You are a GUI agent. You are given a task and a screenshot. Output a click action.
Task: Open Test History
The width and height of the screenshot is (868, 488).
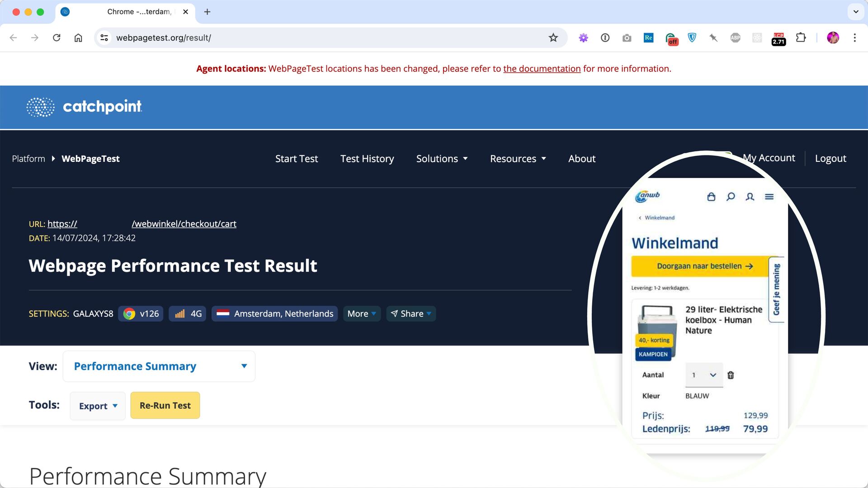[x=367, y=159]
